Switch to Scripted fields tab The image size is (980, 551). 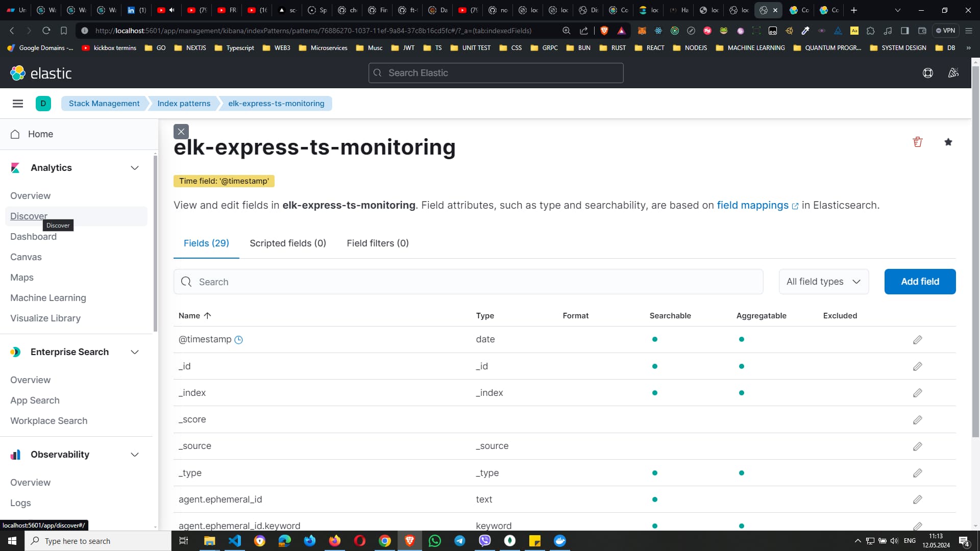tap(287, 243)
